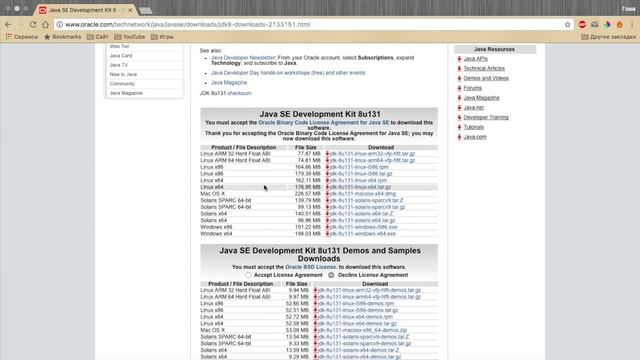Download jdk-8u131-linux-i586-demos.rpm
640x360 pixels.
(356, 304)
